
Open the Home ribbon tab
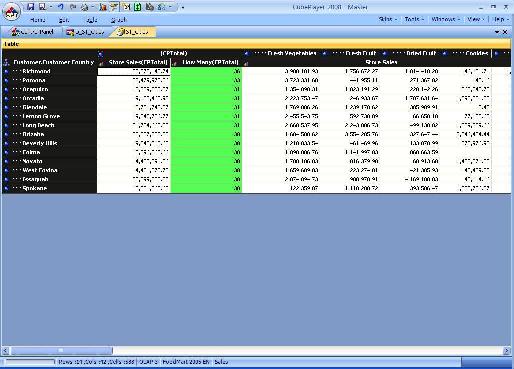pos(38,20)
